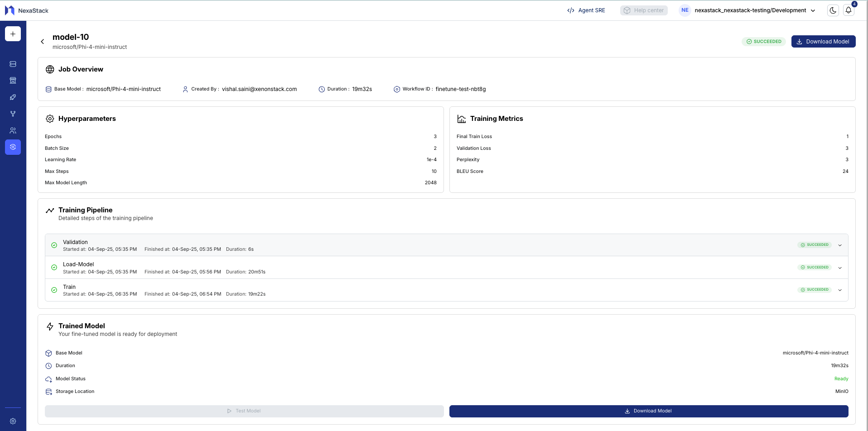
Task: Open the workspace selector dropdown
Action: (x=754, y=10)
